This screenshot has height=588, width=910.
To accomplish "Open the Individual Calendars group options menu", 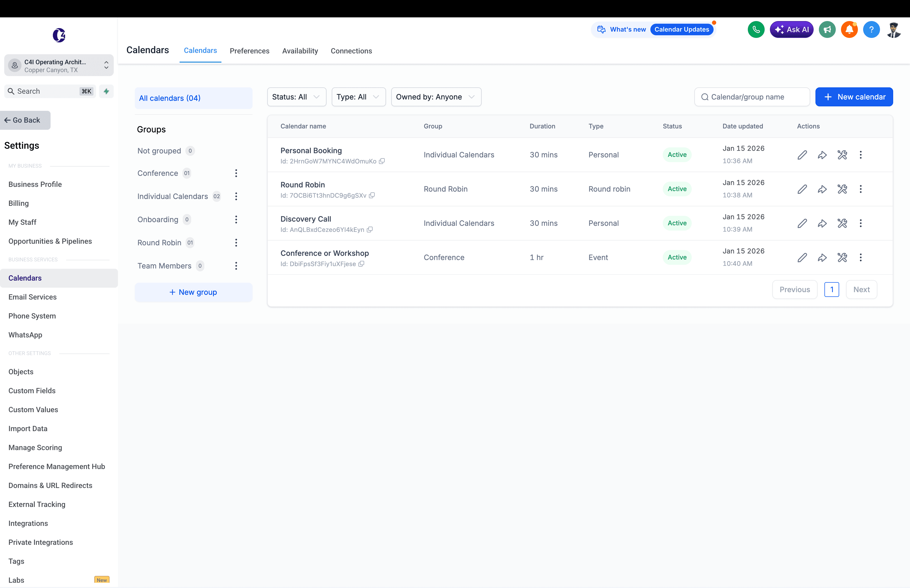I will 236,196.
